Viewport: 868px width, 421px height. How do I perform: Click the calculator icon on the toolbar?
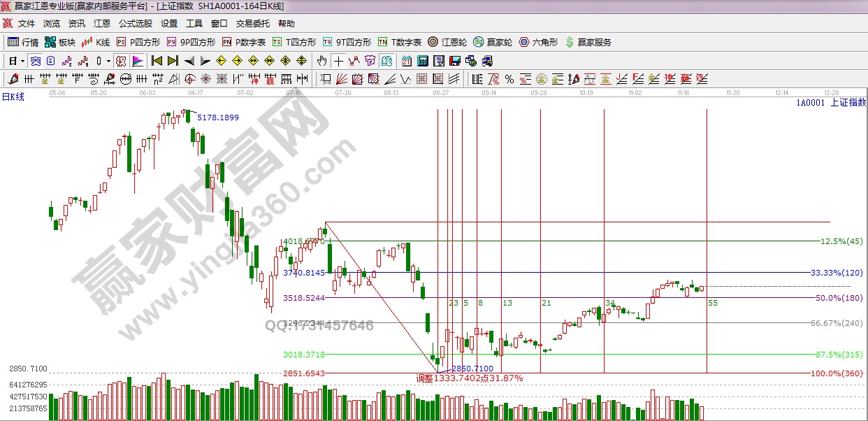tap(424, 61)
